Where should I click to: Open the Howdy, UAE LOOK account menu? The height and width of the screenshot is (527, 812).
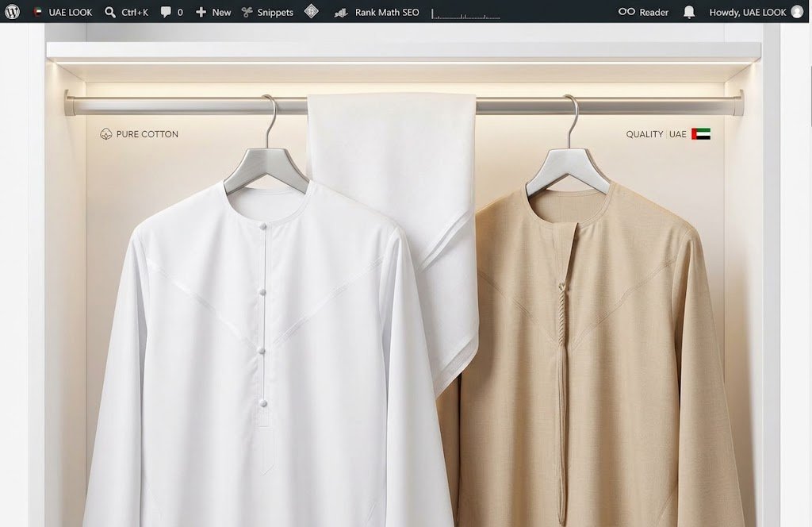click(x=756, y=12)
